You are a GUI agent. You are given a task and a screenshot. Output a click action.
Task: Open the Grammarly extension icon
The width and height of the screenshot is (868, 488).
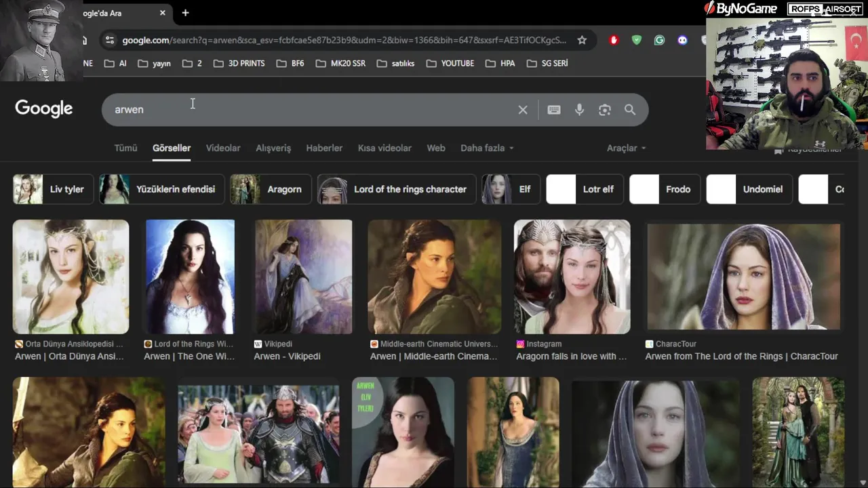659,40
